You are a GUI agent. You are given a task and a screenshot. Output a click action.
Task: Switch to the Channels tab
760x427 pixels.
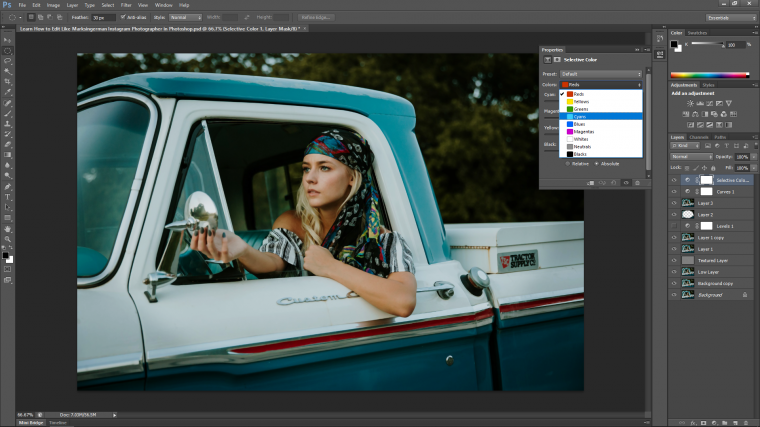pyautogui.click(x=698, y=137)
